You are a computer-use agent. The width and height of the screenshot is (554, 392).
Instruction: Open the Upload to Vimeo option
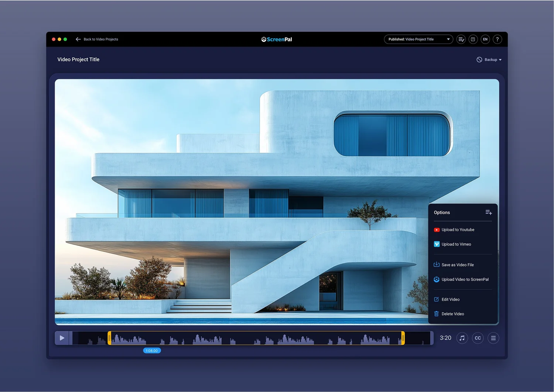coord(456,244)
